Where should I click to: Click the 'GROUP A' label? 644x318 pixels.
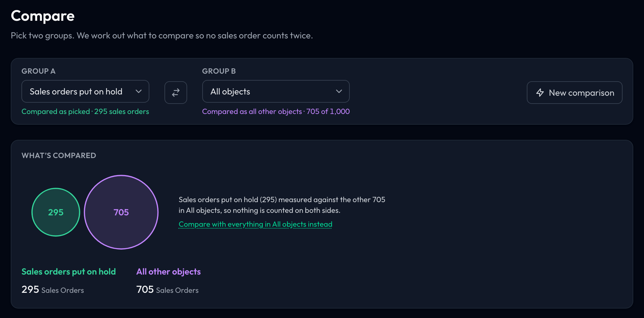click(x=38, y=71)
